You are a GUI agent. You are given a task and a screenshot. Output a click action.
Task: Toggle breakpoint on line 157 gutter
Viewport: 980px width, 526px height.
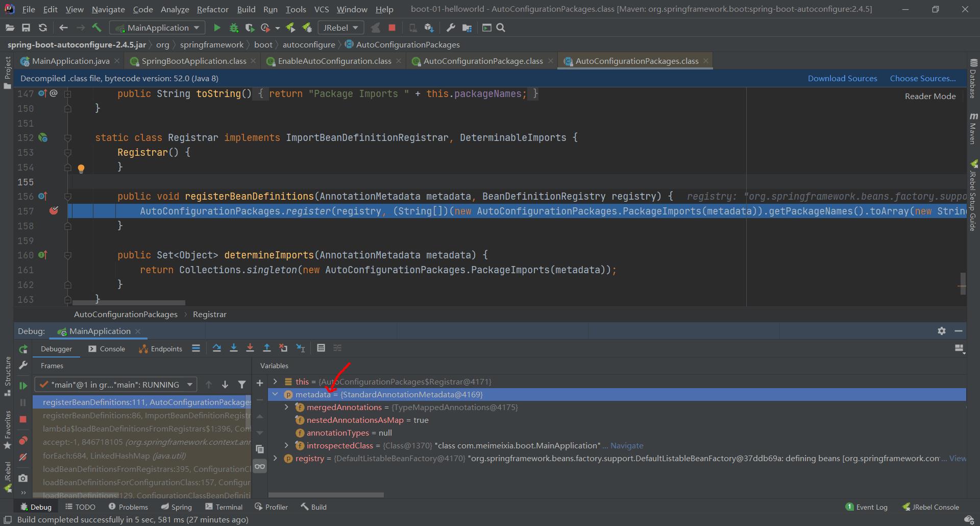coord(54,210)
